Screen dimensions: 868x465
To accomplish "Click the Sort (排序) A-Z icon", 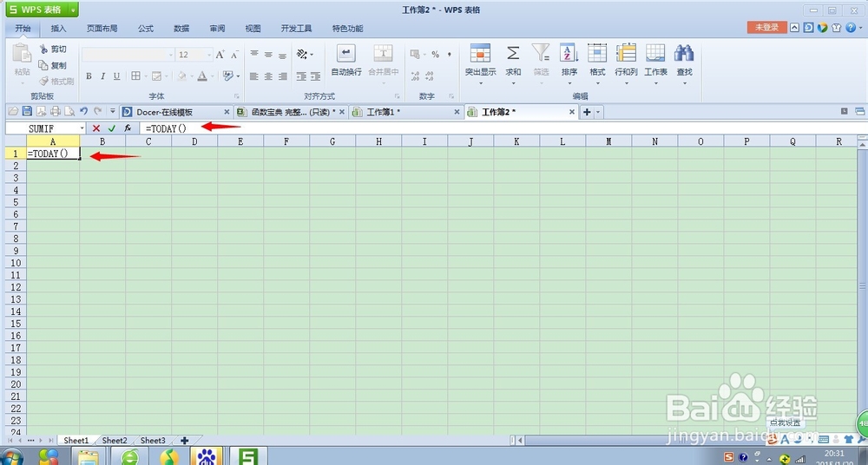I will click(x=569, y=53).
